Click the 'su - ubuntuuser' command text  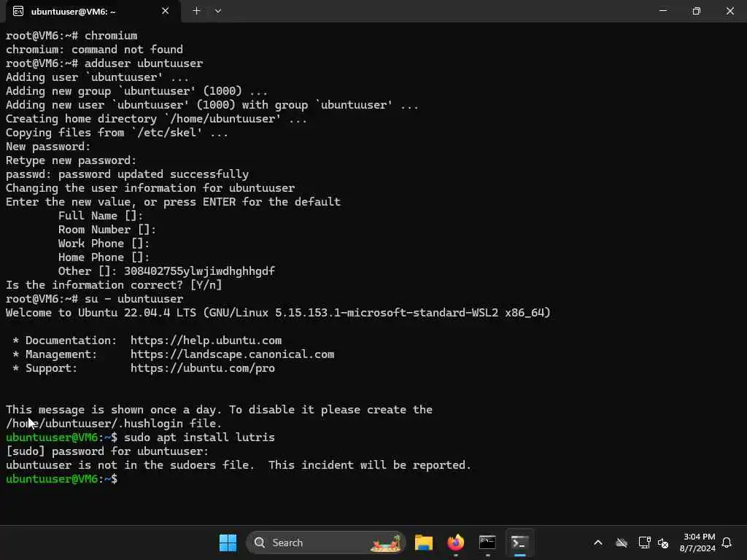pos(133,298)
